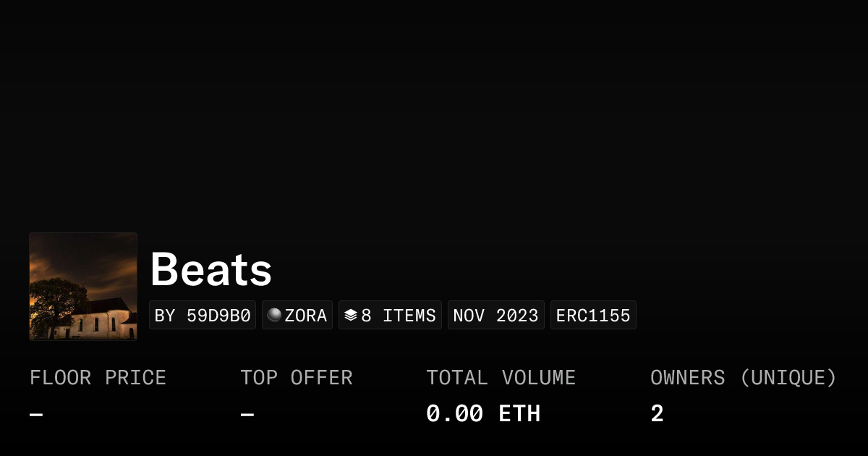Click the "OWNERS (UNIQUE)" stat label
Viewport: 868px width, 456px height.
[x=744, y=378]
